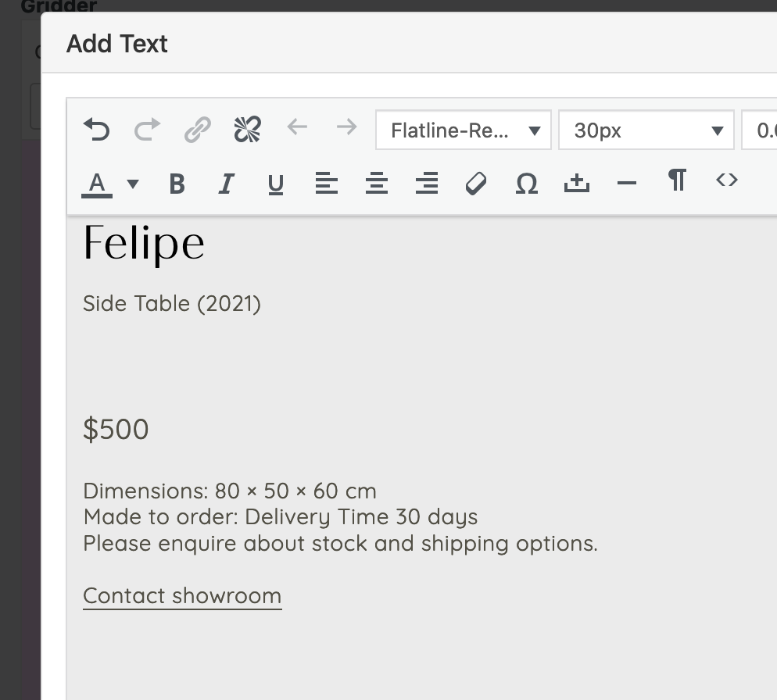The height and width of the screenshot is (700, 777).
Task: Click into the Felipe heading text
Action: (x=144, y=243)
